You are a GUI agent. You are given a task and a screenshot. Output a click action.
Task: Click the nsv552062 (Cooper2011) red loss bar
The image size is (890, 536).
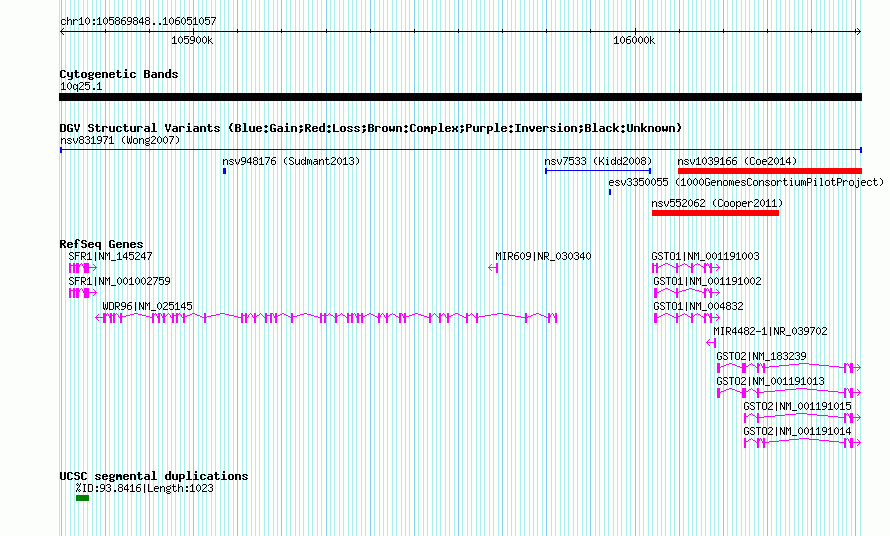click(x=715, y=213)
